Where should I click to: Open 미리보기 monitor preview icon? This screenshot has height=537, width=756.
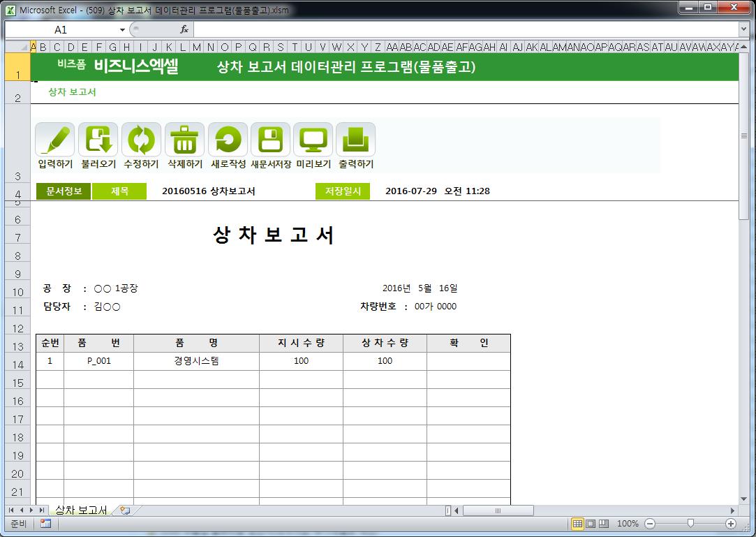(313, 140)
